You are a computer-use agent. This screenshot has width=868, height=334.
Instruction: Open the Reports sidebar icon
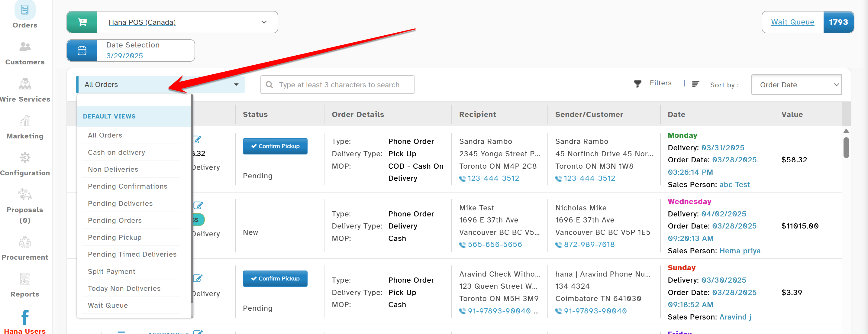click(24, 279)
